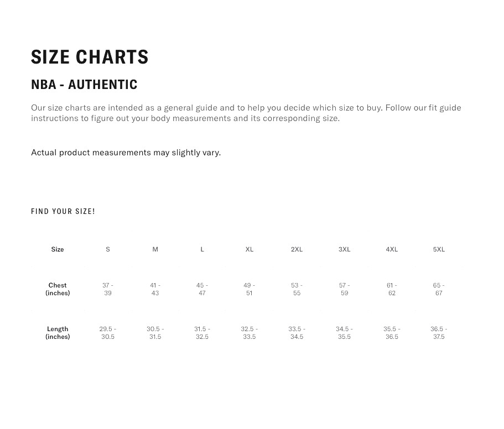Select the 3XL size column header

(344, 249)
